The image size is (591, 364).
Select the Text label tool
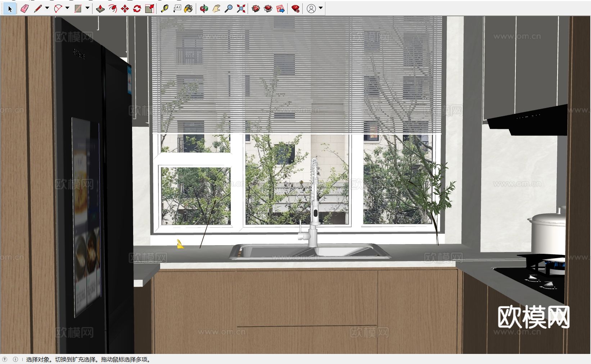coord(177,9)
